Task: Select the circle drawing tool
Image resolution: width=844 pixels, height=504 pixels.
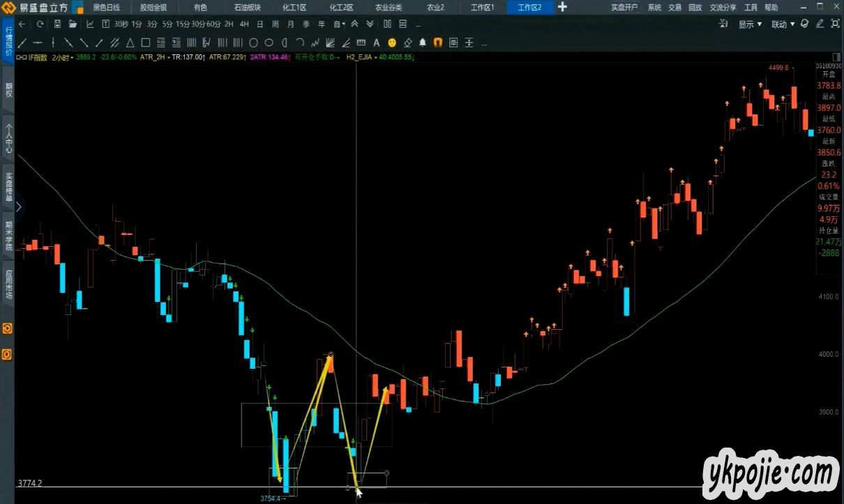Action: click(253, 43)
